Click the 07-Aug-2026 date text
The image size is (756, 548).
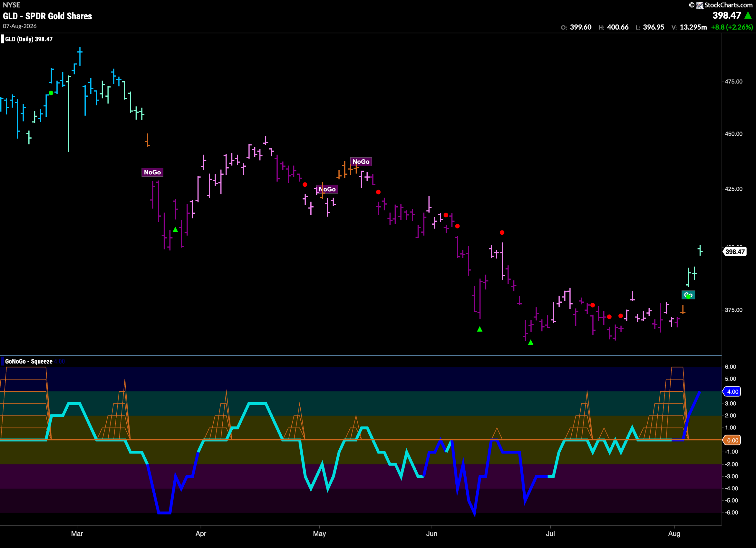[x=20, y=26]
